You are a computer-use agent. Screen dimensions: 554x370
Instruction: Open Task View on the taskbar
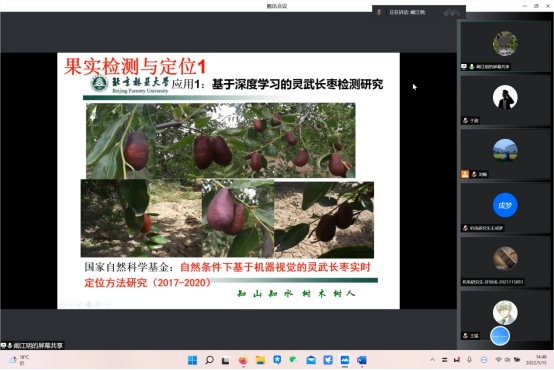pyautogui.click(x=225, y=360)
